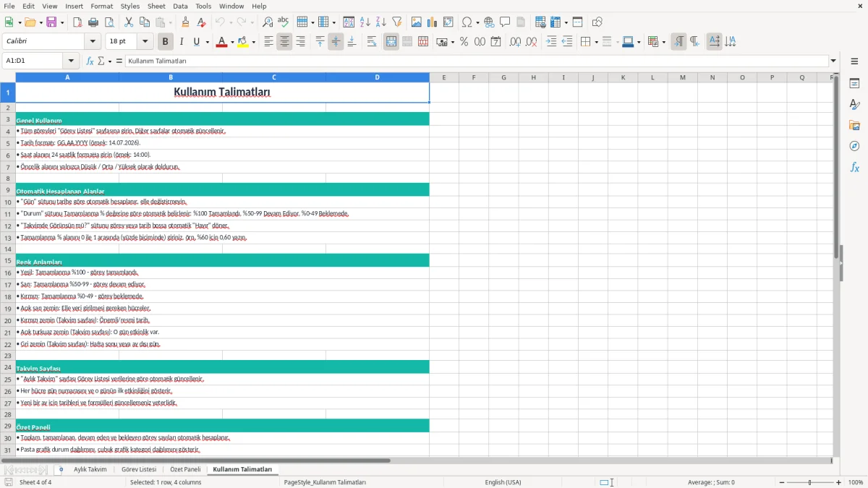The image size is (868, 488).
Task: Insert Image icon in toolbar
Action: click(x=417, y=22)
